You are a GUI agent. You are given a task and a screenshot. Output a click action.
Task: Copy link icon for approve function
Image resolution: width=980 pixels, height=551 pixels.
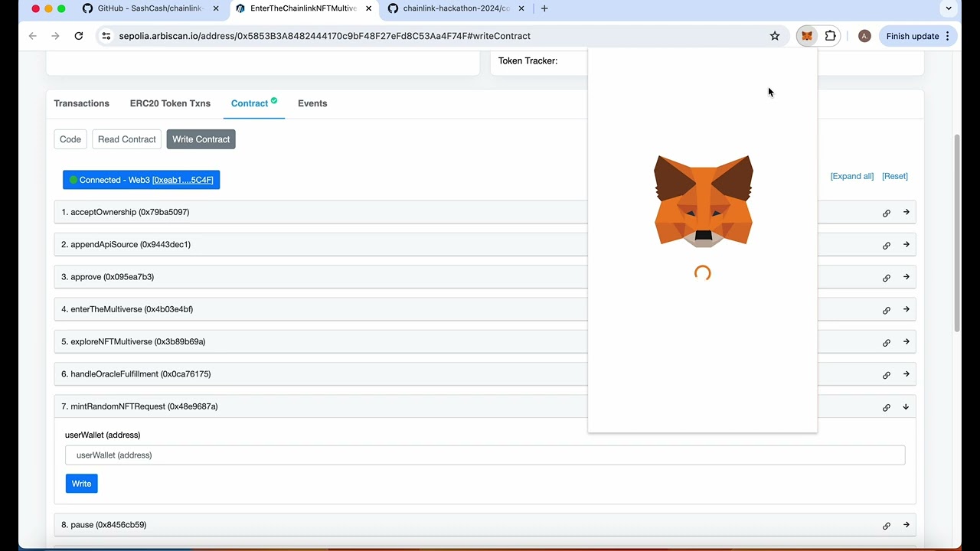coord(887,278)
